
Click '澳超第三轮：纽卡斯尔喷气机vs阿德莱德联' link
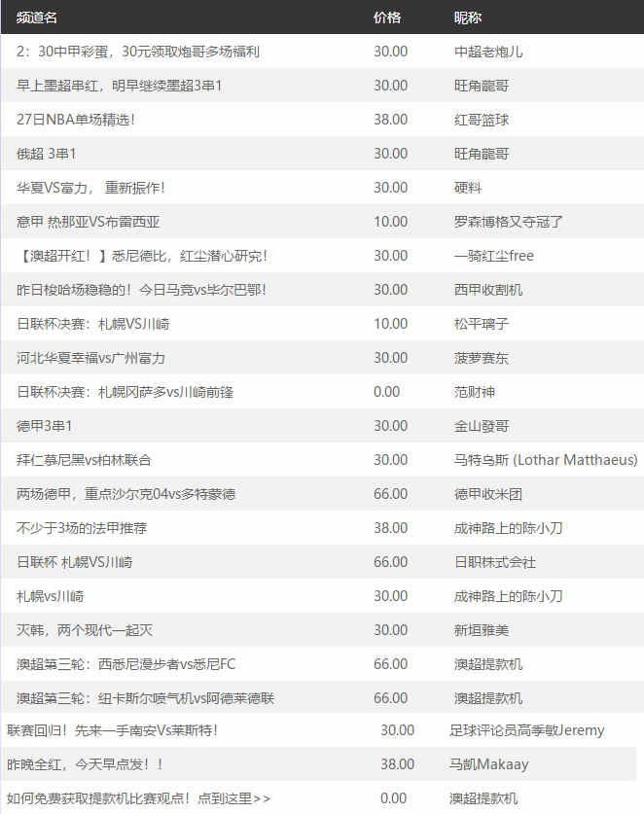coord(145,698)
